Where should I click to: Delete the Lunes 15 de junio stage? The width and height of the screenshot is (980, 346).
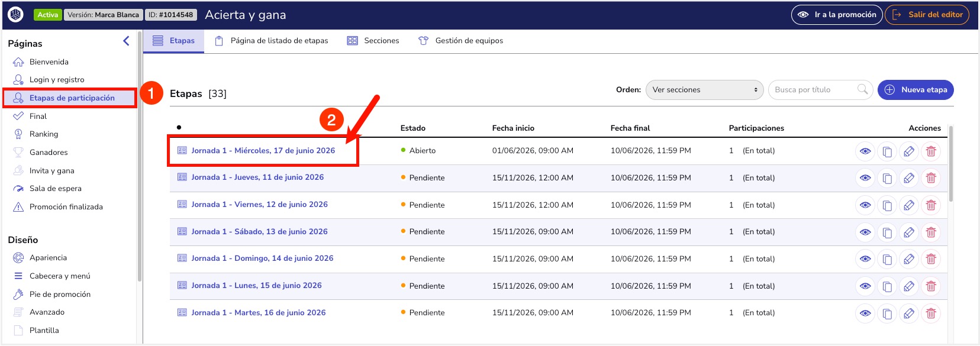[x=931, y=286]
